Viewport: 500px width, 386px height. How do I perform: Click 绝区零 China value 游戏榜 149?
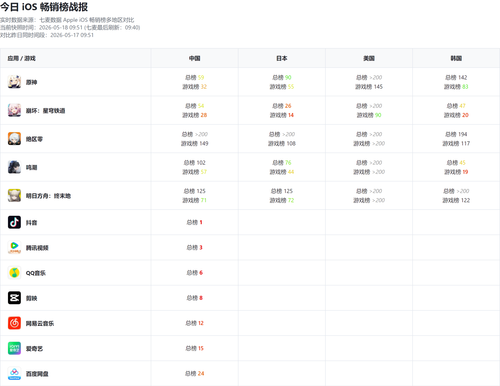(195, 143)
